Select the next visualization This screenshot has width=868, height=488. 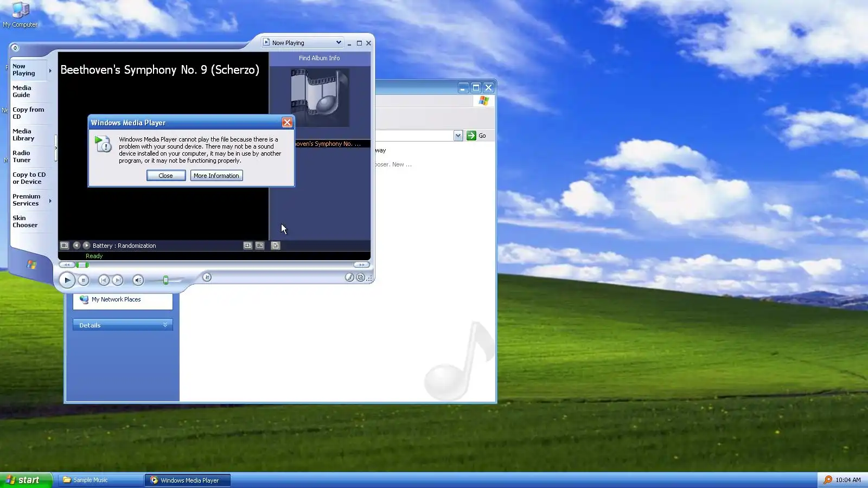click(86, 246)
